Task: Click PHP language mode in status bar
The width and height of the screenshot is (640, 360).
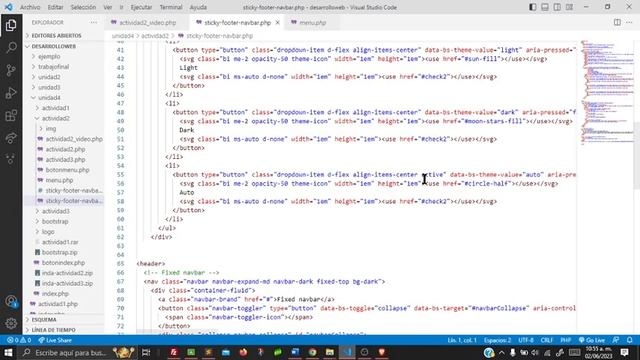Action: (566, 340)
